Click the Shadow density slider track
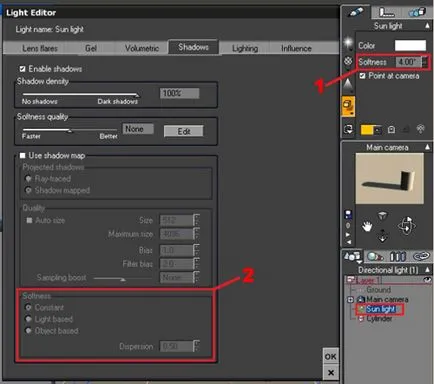The height and width of the screenshot is (384, 434). (x=80, y=95)
